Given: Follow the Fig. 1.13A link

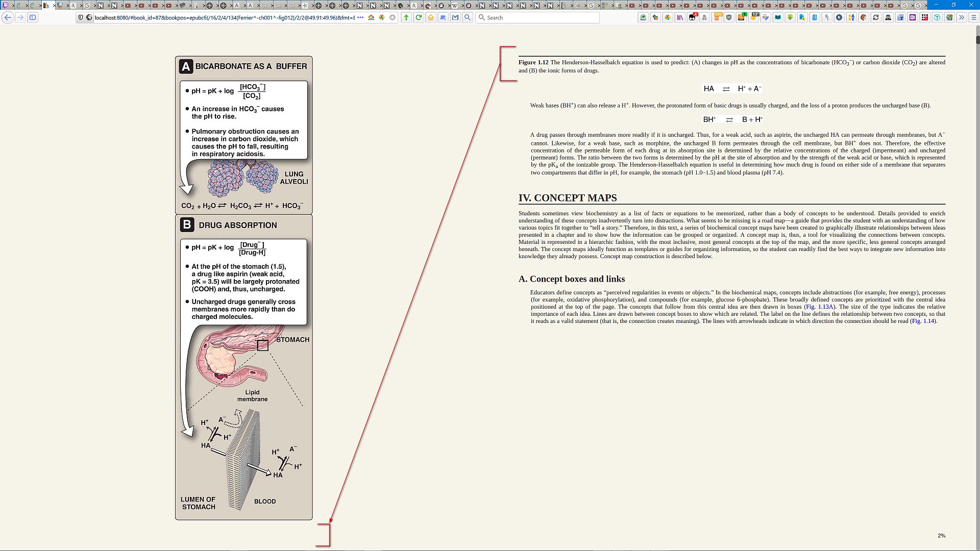Looking at the screenshot, I should point(819,307).
